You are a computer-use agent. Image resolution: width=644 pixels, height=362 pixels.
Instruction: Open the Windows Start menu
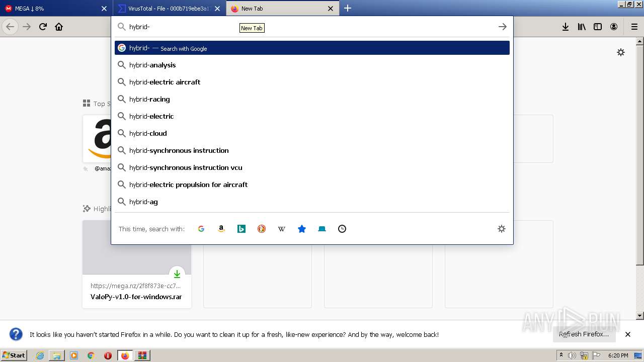coord(14,355)
